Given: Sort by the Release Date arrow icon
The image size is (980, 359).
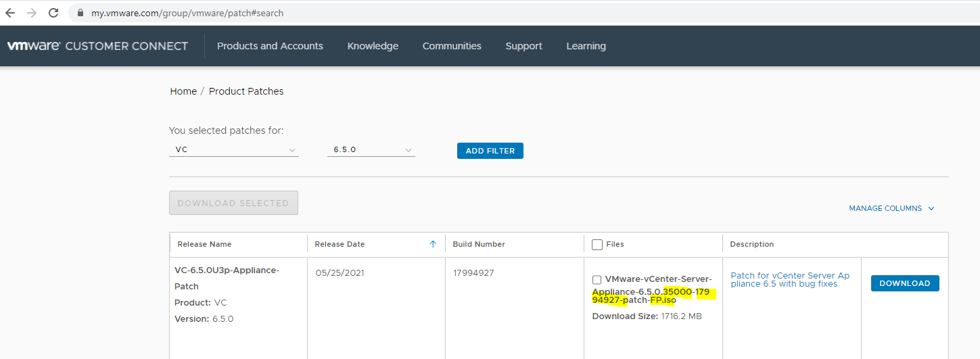Looking at the screenshot, I should [433, 244].
